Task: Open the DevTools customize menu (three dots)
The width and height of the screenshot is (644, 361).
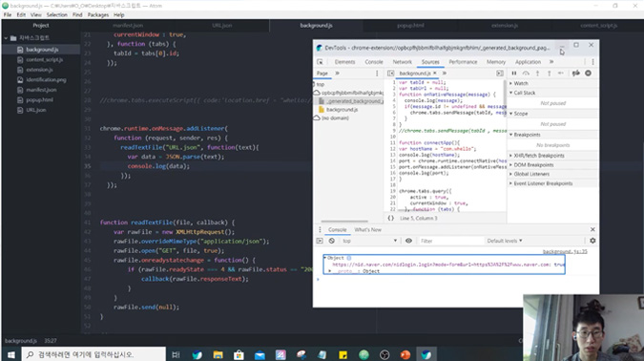Action: 592,62
